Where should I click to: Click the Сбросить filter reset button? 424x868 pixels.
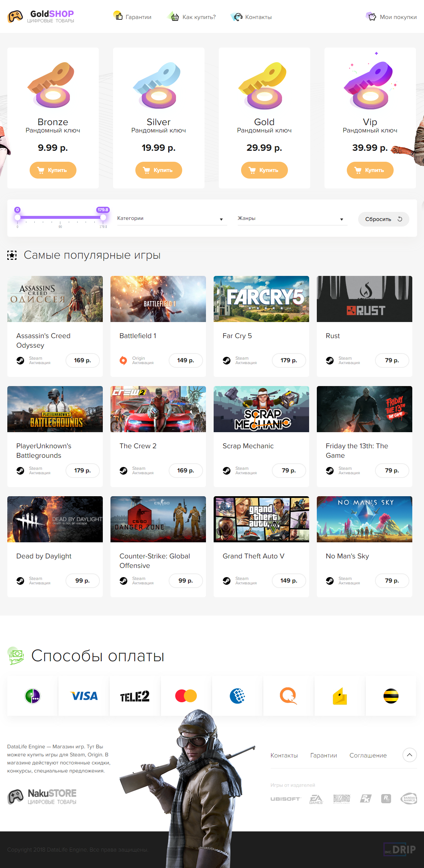383,219
